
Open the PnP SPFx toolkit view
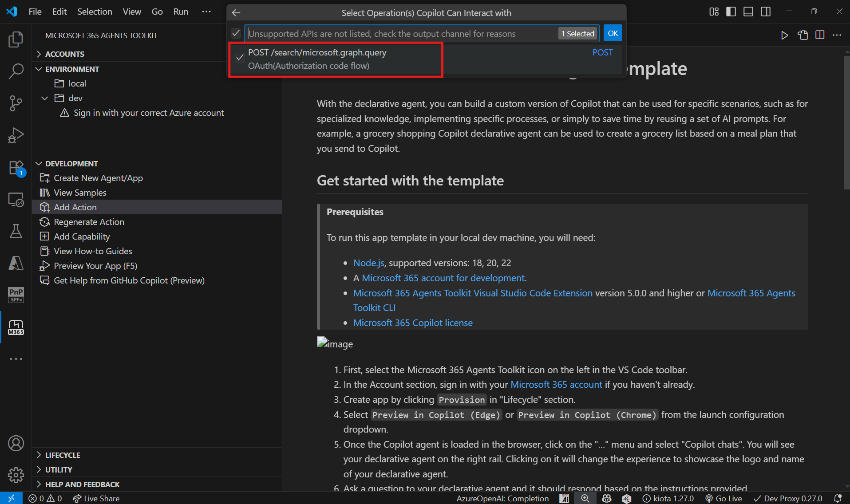click(16, 295)
